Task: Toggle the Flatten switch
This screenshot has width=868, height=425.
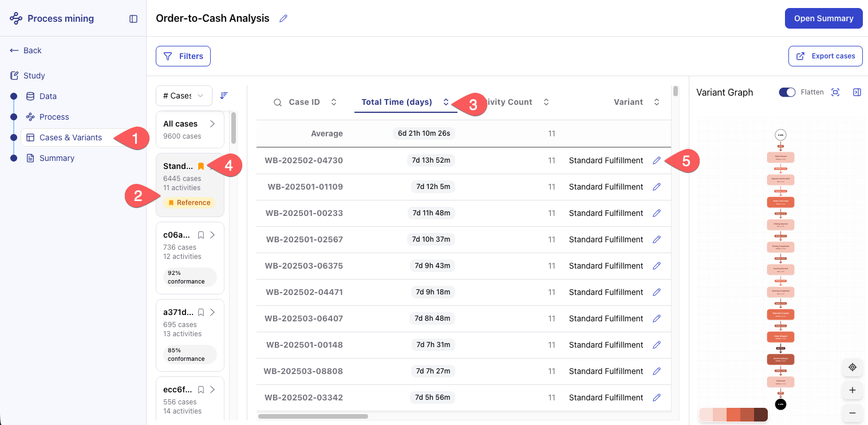Action: click(787, 92)
